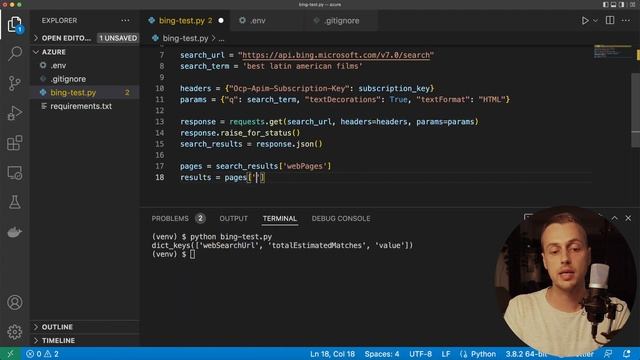Select the Terminal panel tab
This screenshot has width=640, height=360.
280,218
